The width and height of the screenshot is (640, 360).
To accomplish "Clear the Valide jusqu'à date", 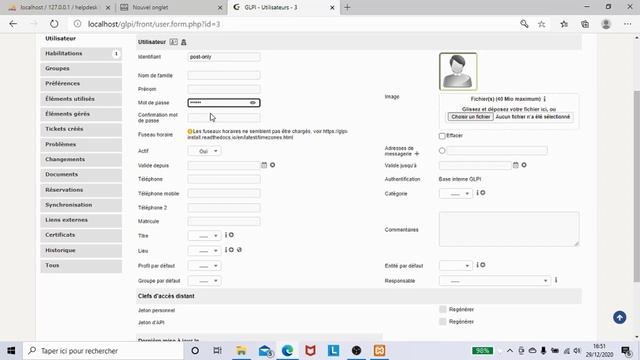I will (524, 165).
